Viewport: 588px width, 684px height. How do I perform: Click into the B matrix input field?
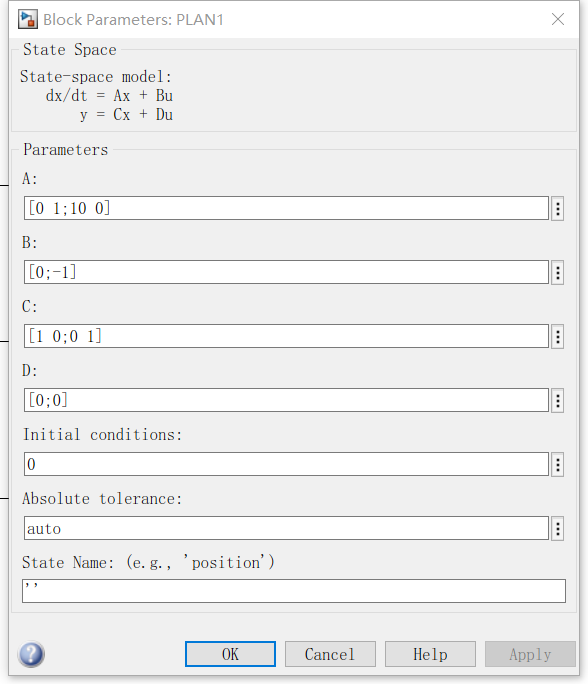(x=286, y=272)
